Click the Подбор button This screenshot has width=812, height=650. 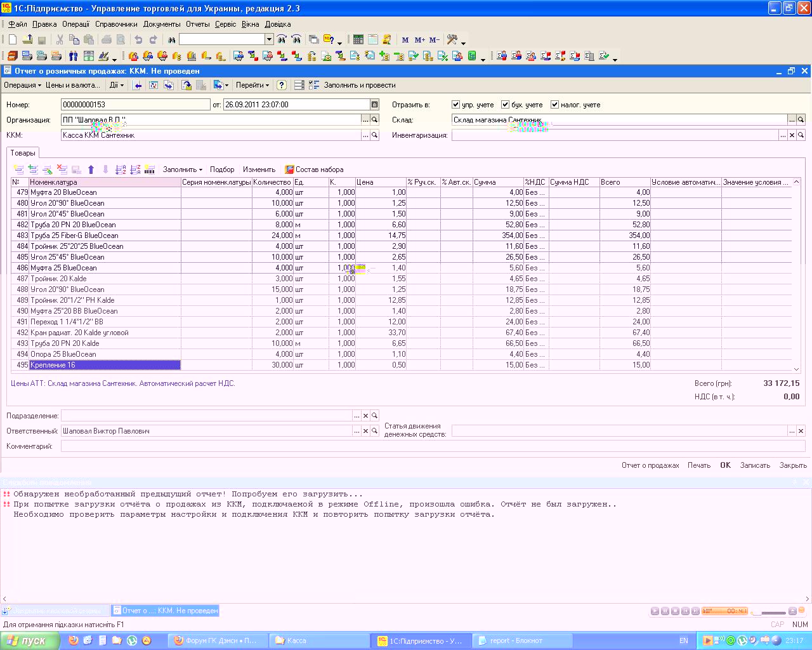[x=222, y=169]
